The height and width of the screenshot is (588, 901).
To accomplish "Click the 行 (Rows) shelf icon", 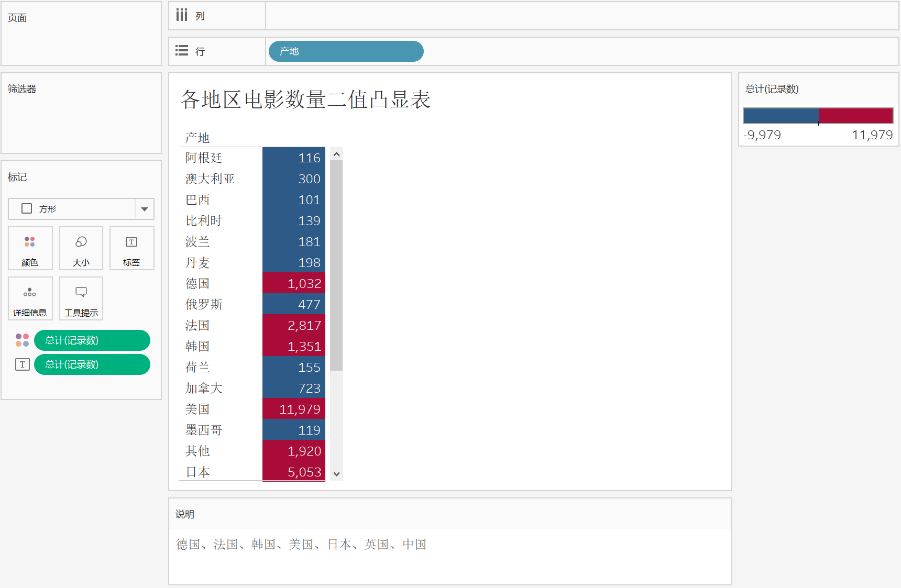I will (x=181, y=50).
